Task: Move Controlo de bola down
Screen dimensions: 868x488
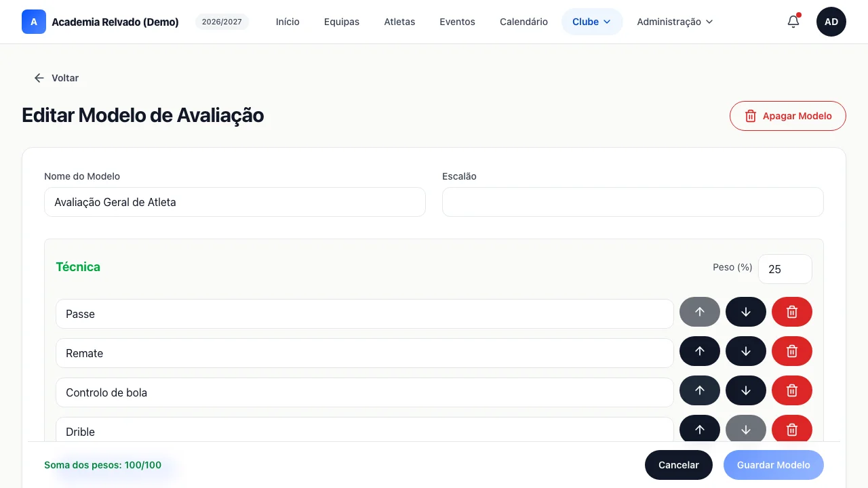Action: tap(746, 390)
